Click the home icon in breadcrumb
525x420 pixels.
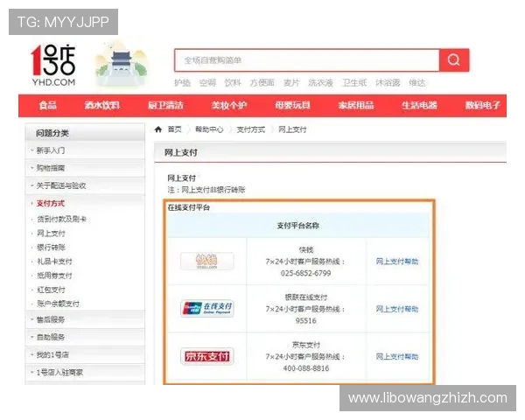(x=158, y=129)
